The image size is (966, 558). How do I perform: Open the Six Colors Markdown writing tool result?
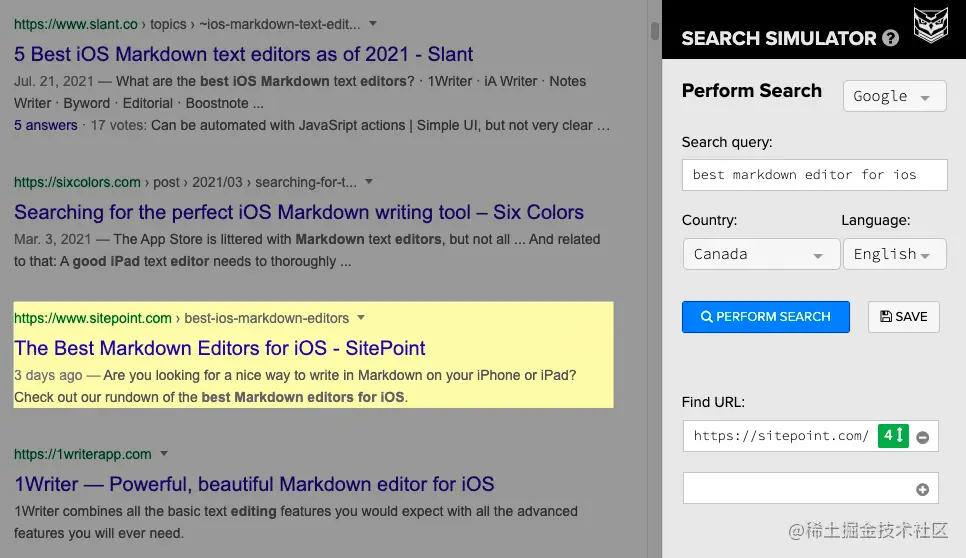(299, 212)
